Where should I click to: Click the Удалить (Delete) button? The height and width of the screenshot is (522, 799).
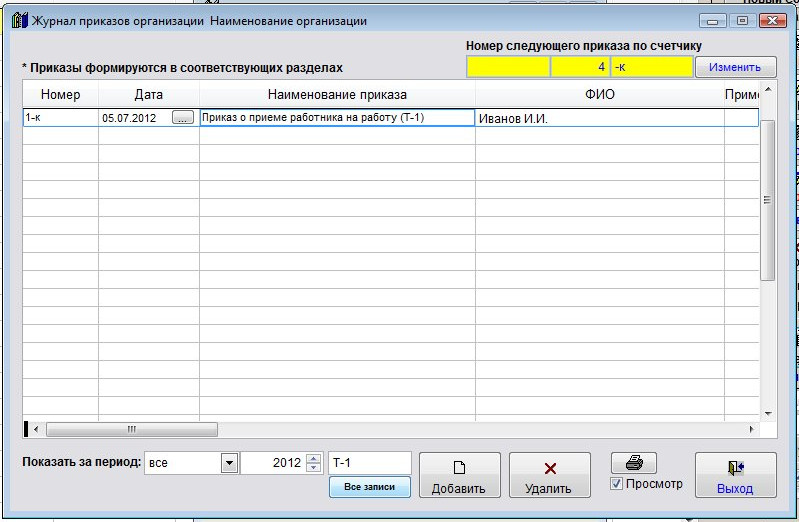(x=550, y=475)
